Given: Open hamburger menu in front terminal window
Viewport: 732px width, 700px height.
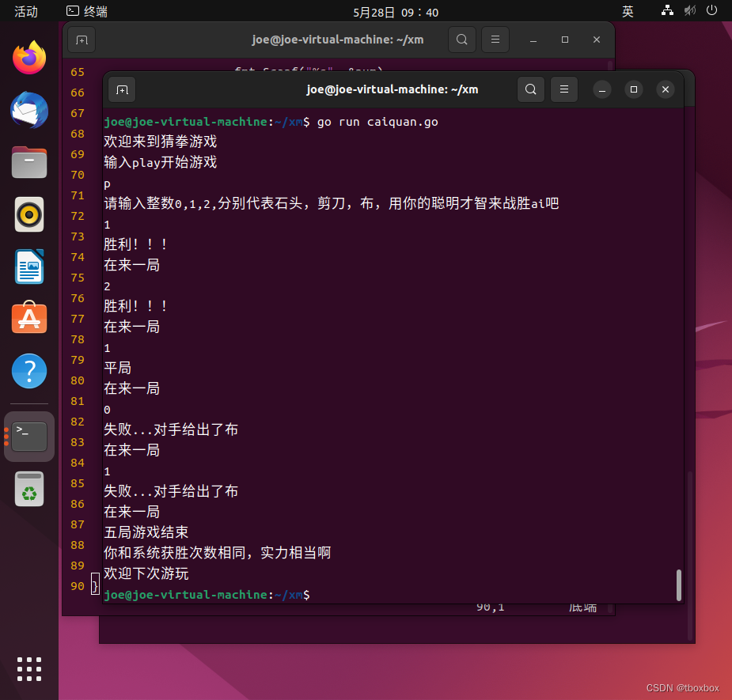Looking at the screenshot, I should (564, 89).
